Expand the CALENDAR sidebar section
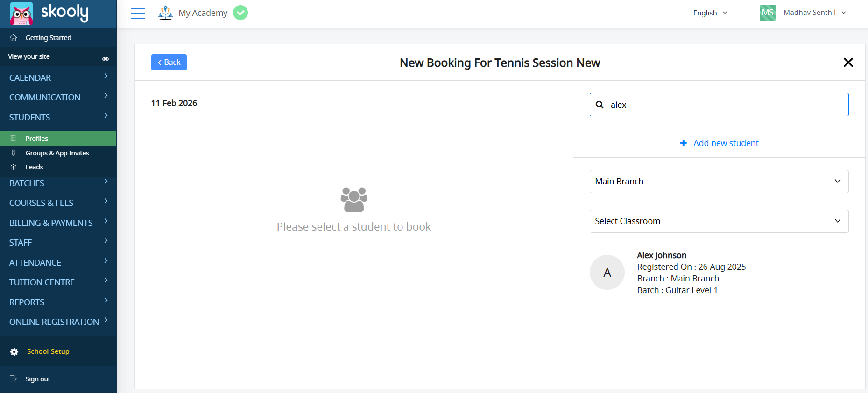868x393 pixels. pyautogui.click(x=58, y=77)
